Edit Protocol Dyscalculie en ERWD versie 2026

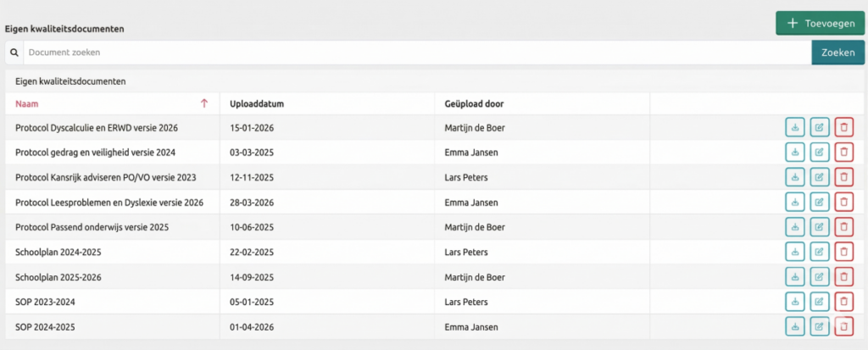point(820,127)
